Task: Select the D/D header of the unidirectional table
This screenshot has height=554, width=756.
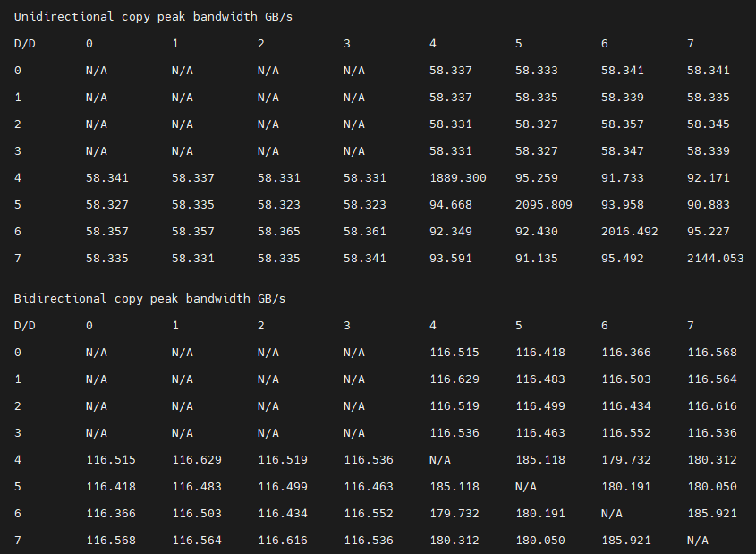Action: pyautogui.click(x=24, y=44)
